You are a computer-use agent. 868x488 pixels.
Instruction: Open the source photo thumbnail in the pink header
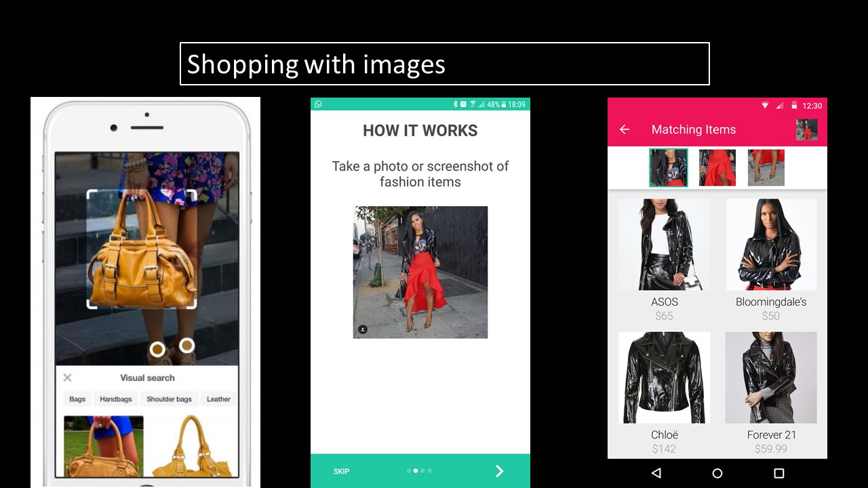click(806, 129)
